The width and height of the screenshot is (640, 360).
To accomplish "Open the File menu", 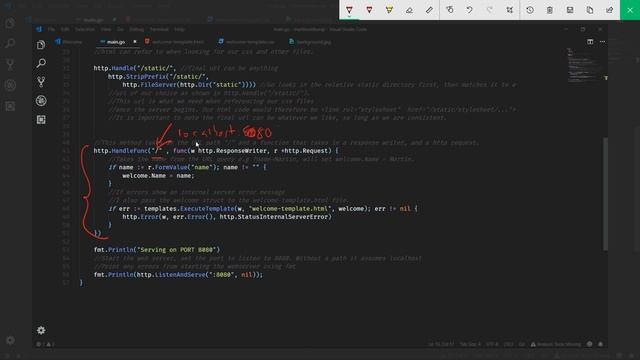I will pyautogui.click(x=51, y=29).
